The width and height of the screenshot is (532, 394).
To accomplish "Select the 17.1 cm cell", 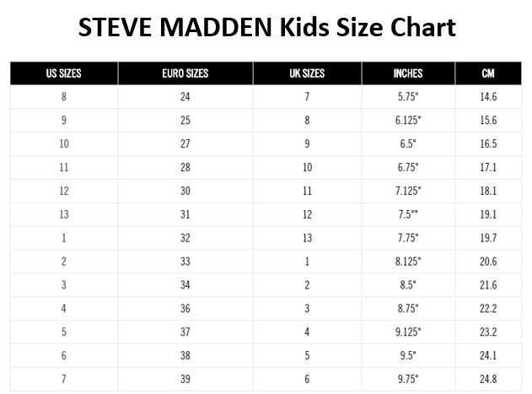I will pyautogui.click(x=488, y=167).
